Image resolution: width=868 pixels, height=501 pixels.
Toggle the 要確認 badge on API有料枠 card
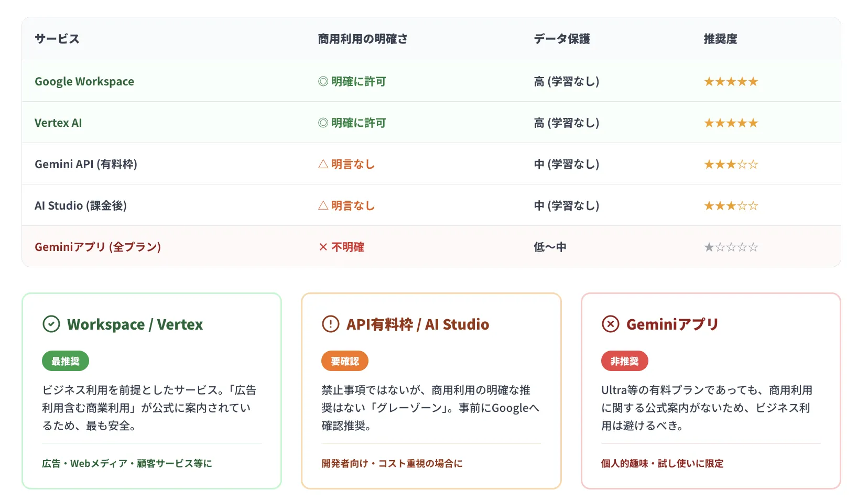(344, 361)
